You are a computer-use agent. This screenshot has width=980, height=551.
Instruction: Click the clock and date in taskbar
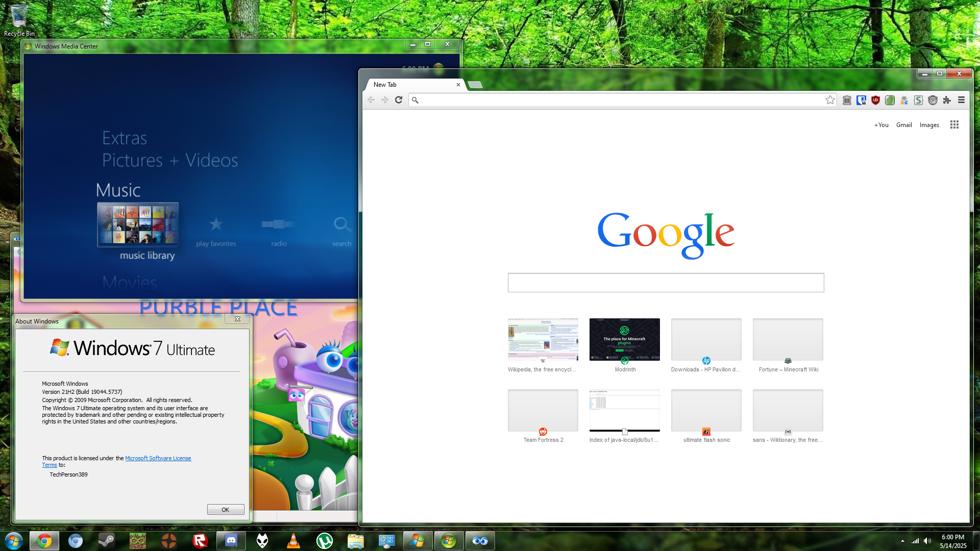(953, 541)
